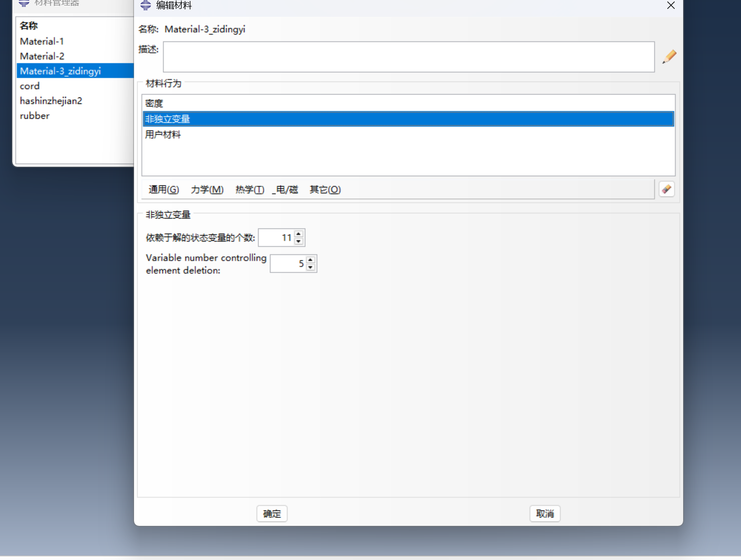Close the Edit Material dialog
Viewport: 741px width, 560px height.
click(671, 5)
